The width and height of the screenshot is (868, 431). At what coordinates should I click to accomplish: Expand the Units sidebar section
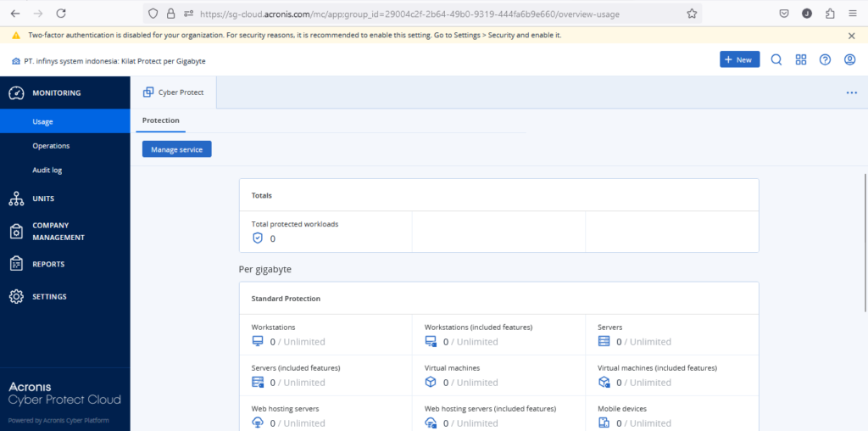pyautogui.click(x=42, y=199)
